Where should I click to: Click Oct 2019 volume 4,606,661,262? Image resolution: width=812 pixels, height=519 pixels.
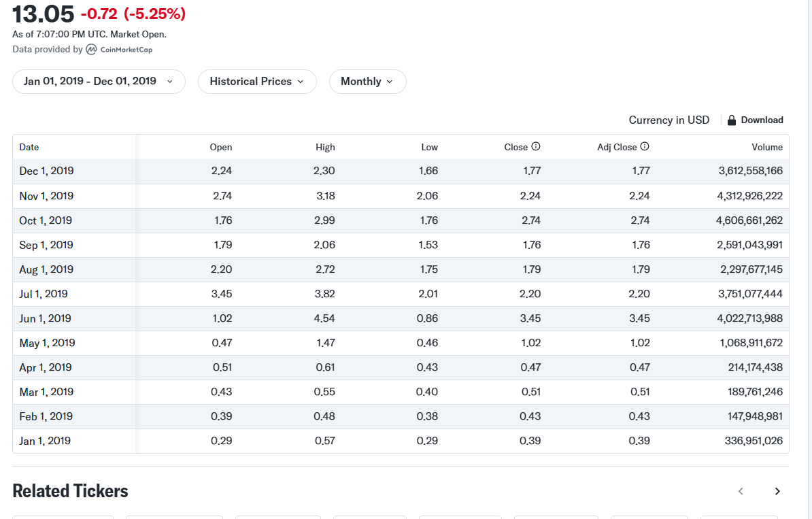tap(749, 220)
